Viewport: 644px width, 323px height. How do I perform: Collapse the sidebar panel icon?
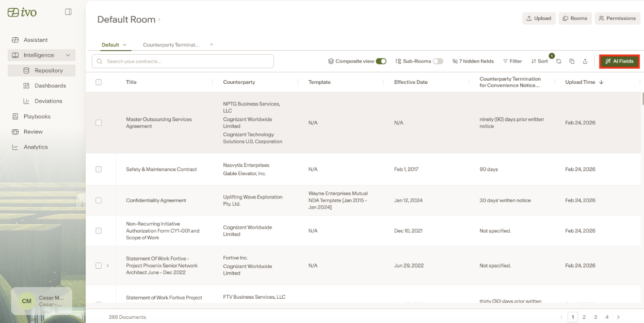coord(68,12)
